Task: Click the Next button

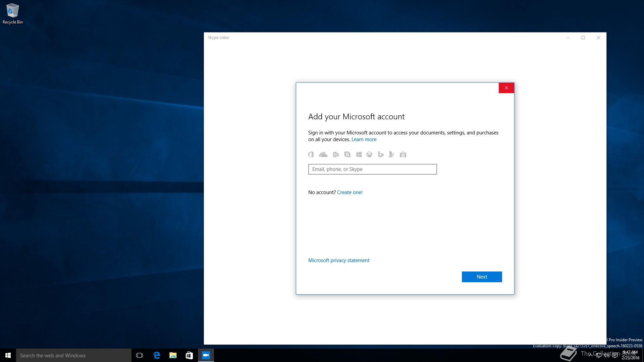Action: [482, 277]
